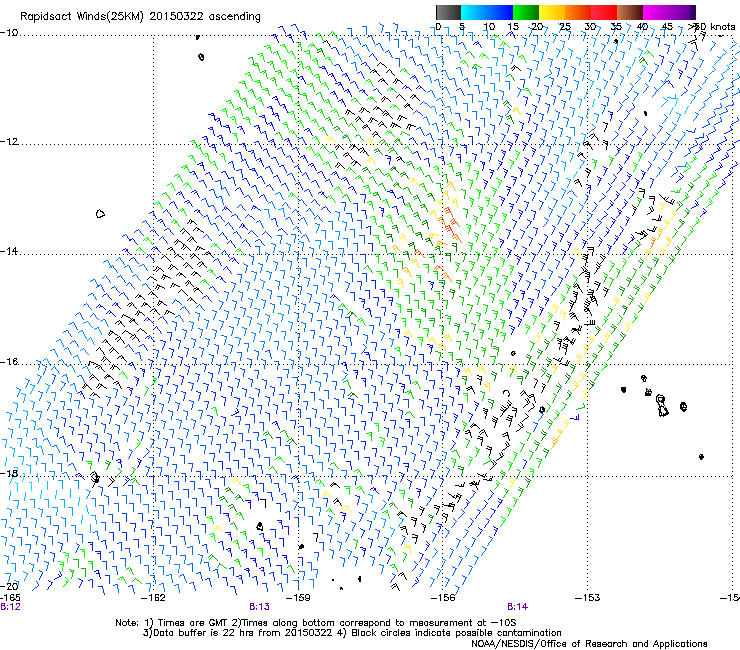The height and width of the screenshot is (650, 740).
Task: Click the cyan 5-10 knots legend swatch
Action: [474, 12]
